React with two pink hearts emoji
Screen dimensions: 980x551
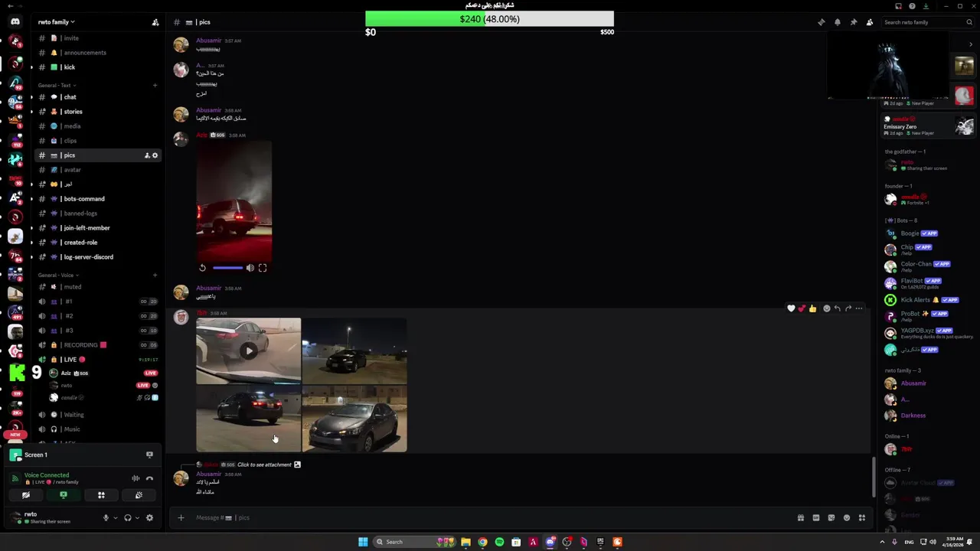(x=802, y=308)
